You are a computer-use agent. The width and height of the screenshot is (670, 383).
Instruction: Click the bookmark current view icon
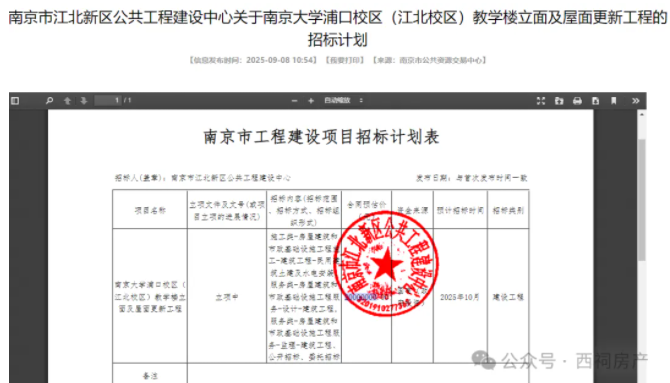point(614,101)
